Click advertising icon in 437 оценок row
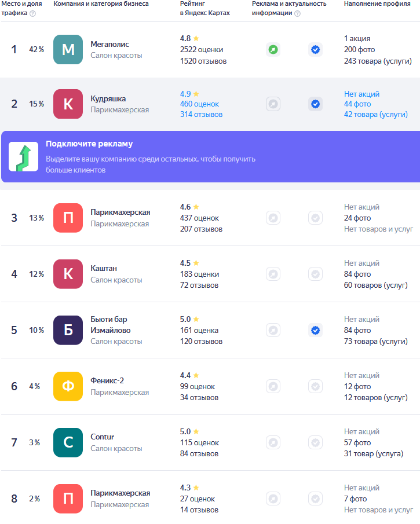 point(273,218)
